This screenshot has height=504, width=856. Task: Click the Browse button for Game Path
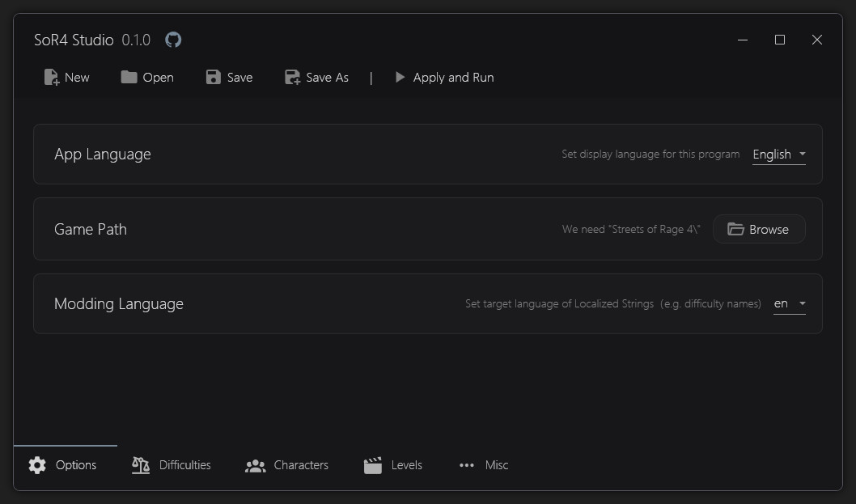759,229
